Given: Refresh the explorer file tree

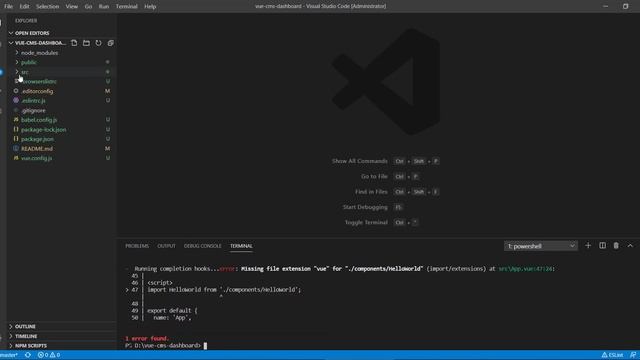Looking at the screenshot, I should 98,43.
